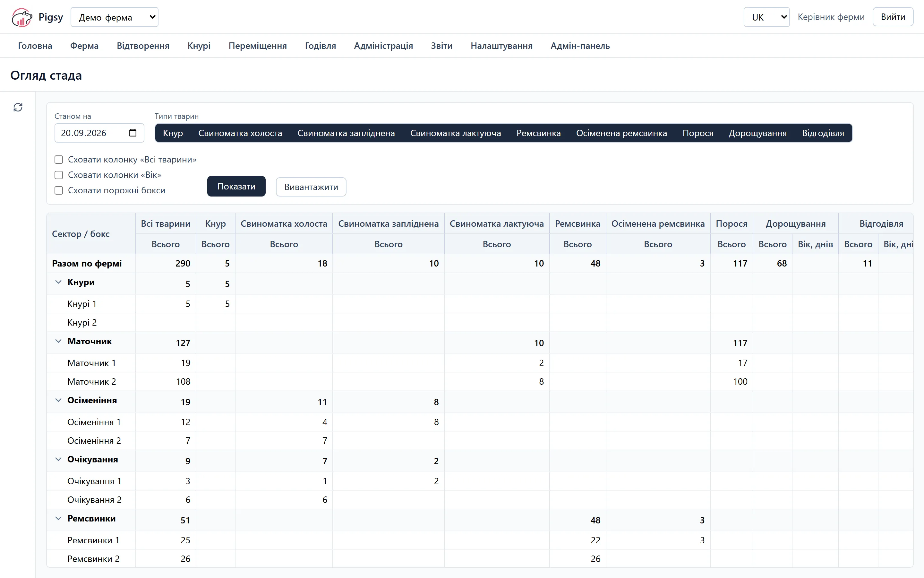
Task: Check «Сховати колонки Вік» checkbox
Action: (59, 175)
